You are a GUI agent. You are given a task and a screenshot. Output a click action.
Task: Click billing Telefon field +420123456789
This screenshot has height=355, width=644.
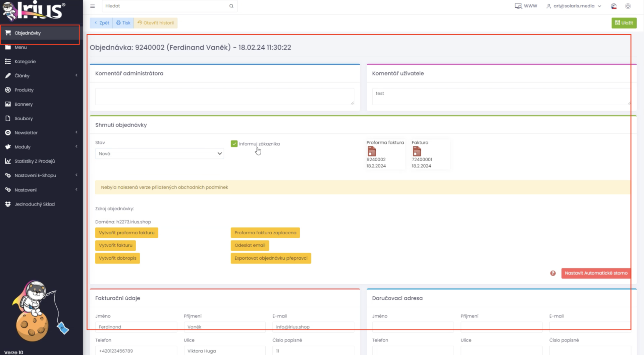tap(136, 351)
